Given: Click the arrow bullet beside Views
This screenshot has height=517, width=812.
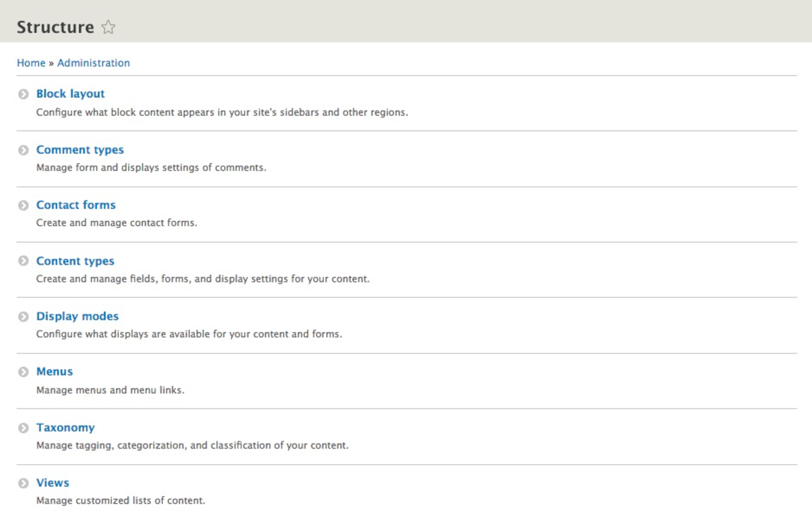Looking at the screenshot, I should click(23, 483).
